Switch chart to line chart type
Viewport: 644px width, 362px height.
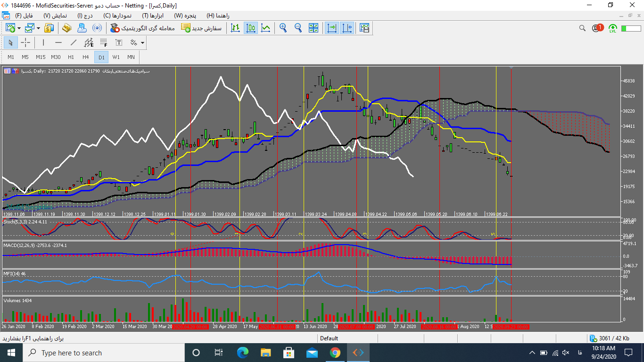click(x=266, y=28)
